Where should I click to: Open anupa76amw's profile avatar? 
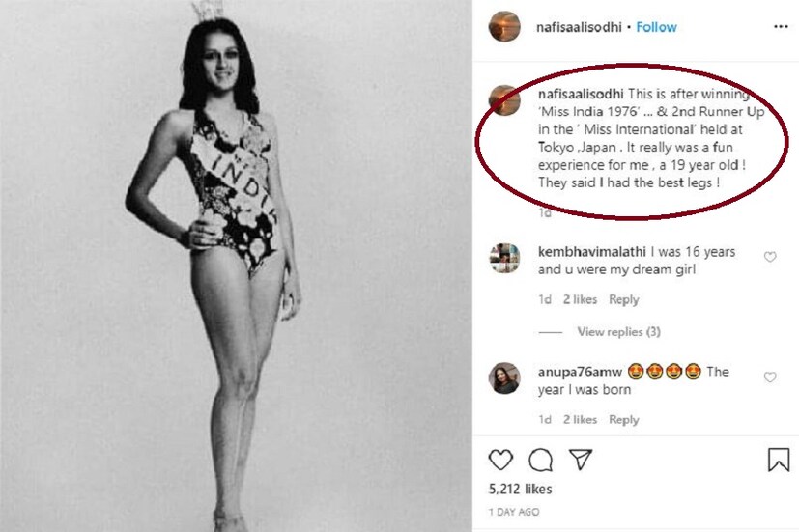click(x=505, y=378)
